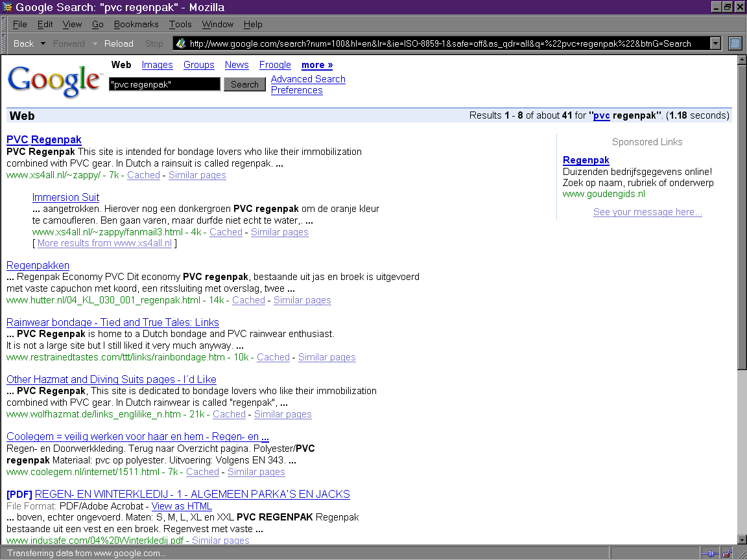This screenshot has width=747, height=560.
Task: Open the Edit menu
Action: tap(45, 24)
